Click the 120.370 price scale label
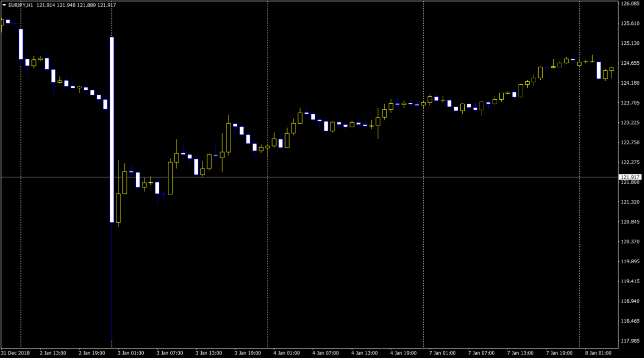The width and height of the screenshot is (644, 358). coord(630,242)
